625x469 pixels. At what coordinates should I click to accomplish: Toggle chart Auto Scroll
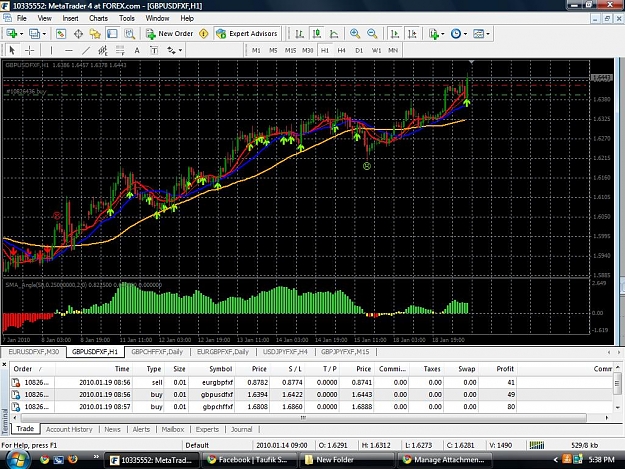[x=395, y=34]
